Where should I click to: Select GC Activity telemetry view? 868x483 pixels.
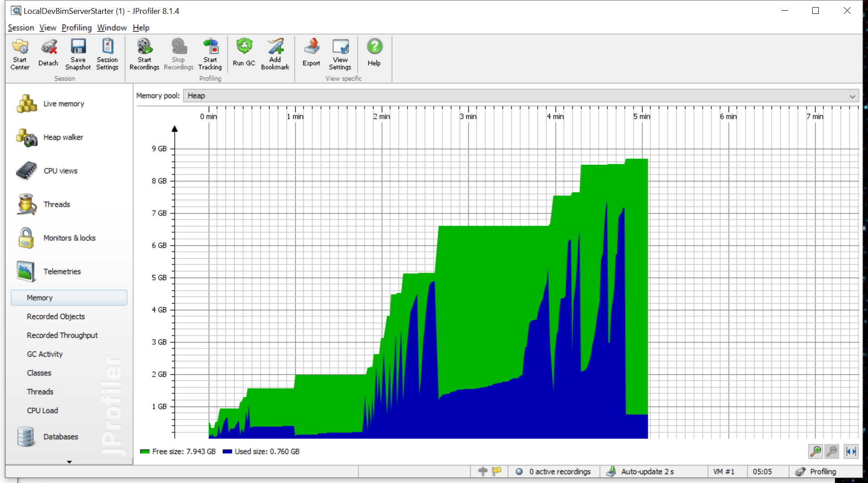pyautogui.click(x=45, y=354)
